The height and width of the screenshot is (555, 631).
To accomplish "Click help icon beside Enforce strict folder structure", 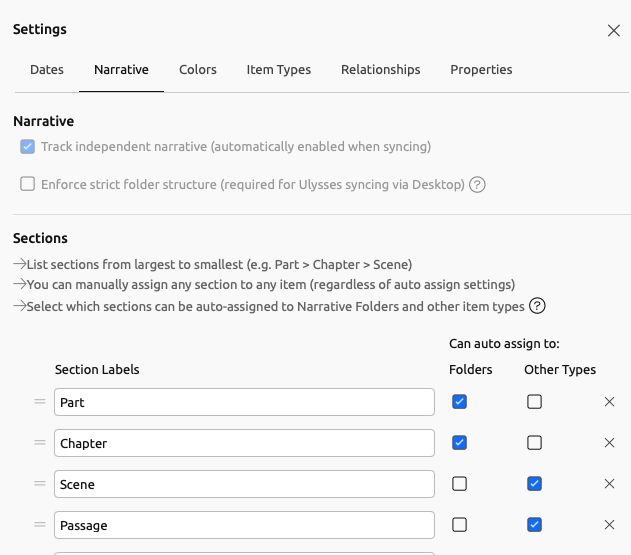I will (x=477, y=184).
